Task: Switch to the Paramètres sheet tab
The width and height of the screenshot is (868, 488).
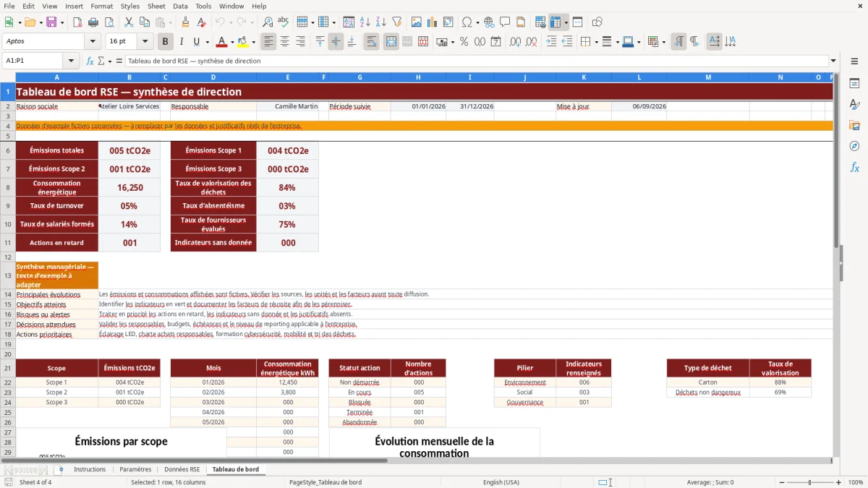Action: point(135,470)
